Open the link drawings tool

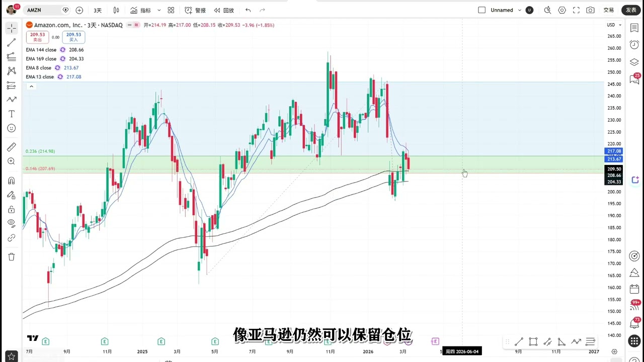(11, 238)
